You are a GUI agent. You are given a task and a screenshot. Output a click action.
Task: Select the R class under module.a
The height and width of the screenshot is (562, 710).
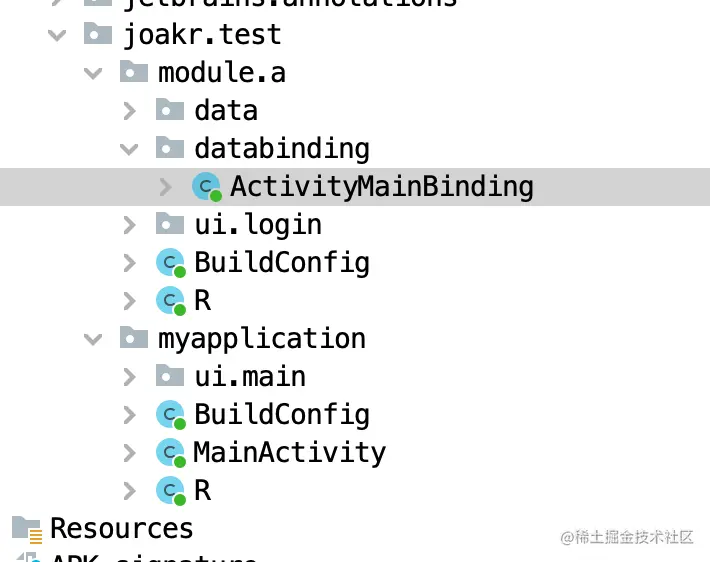[202, 300]
